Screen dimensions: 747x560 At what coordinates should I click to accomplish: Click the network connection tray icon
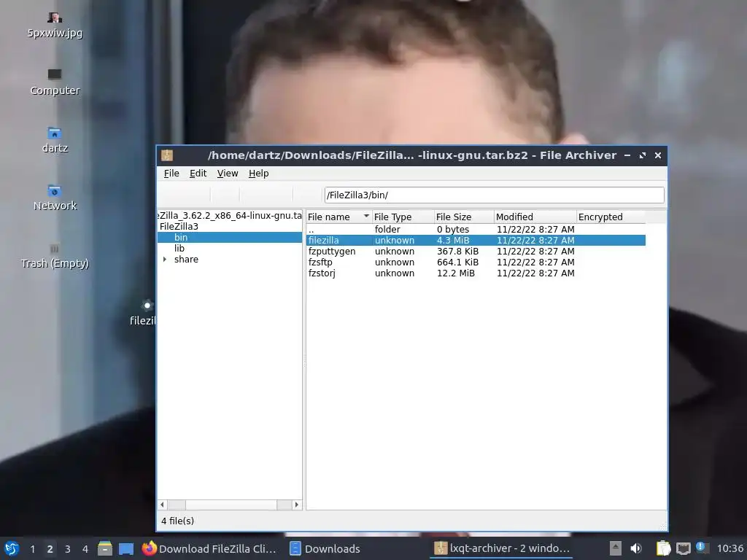tap(683, 548)
